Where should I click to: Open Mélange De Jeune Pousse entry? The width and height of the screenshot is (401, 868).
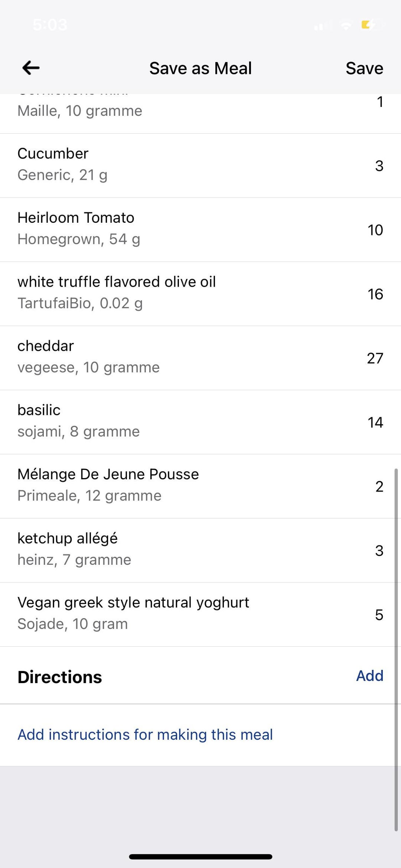(200, 486)
